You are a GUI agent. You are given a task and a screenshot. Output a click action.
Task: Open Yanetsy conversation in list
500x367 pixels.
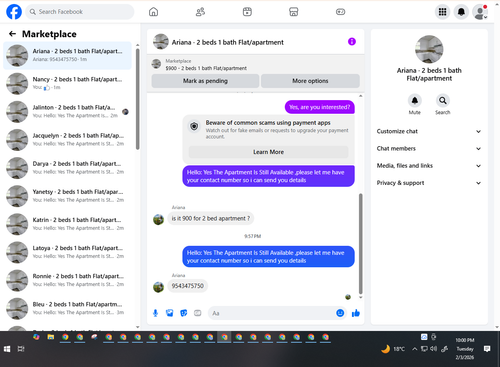coord(67,196)
